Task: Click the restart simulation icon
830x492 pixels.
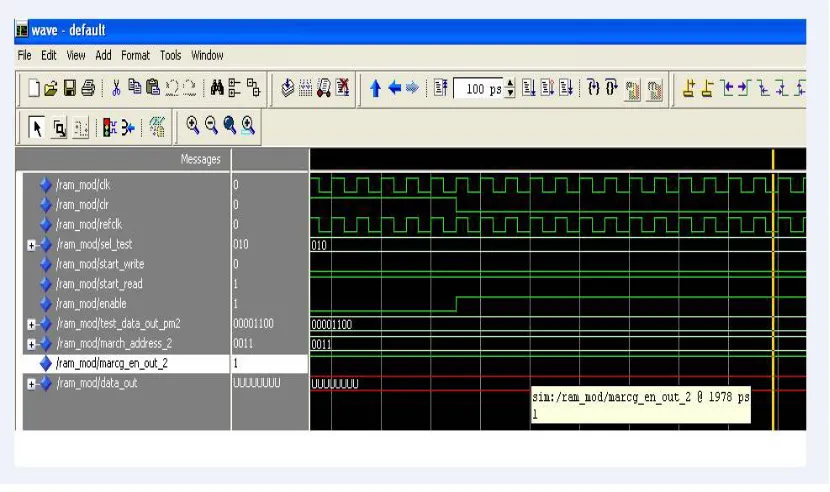Action: (x=440, y=87)
